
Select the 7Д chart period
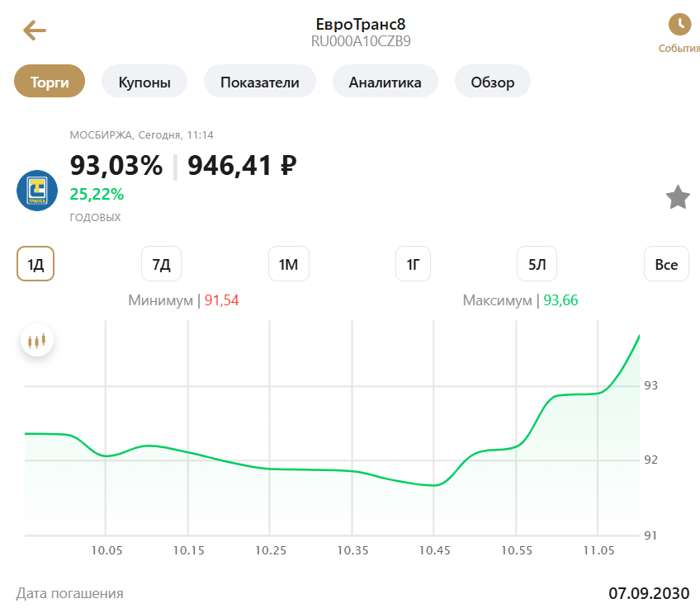point(161,264)
